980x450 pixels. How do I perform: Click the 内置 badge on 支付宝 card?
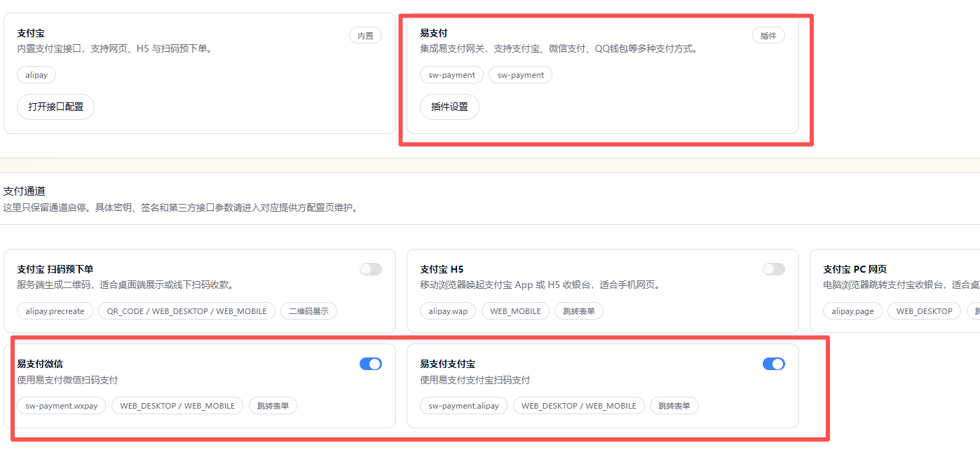coord(365,35)
